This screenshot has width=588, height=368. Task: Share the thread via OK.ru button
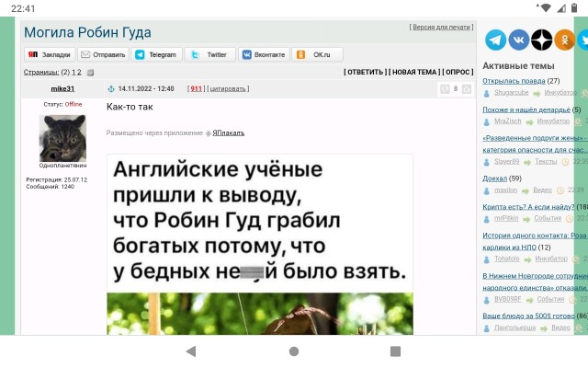coord(318,55)
